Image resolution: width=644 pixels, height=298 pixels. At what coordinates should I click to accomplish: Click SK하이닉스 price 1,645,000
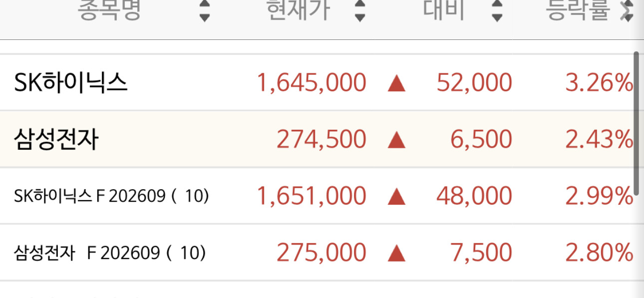[x=311, y=83]
